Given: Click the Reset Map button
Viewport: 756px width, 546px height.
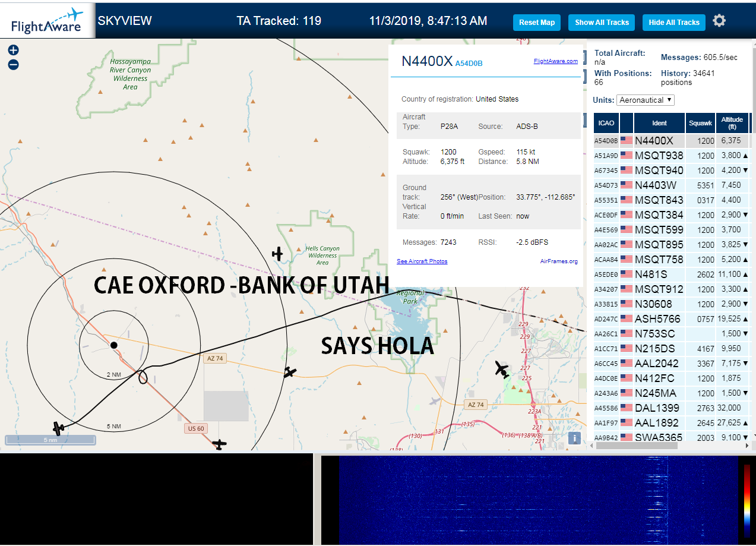Looking at the screenshot, I should coord(537,23).
